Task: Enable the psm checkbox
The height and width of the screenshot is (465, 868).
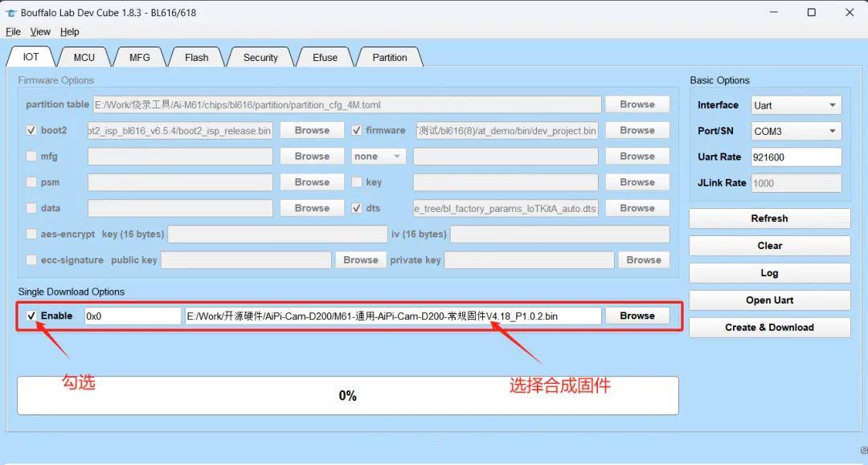Action: click(31, 182)
